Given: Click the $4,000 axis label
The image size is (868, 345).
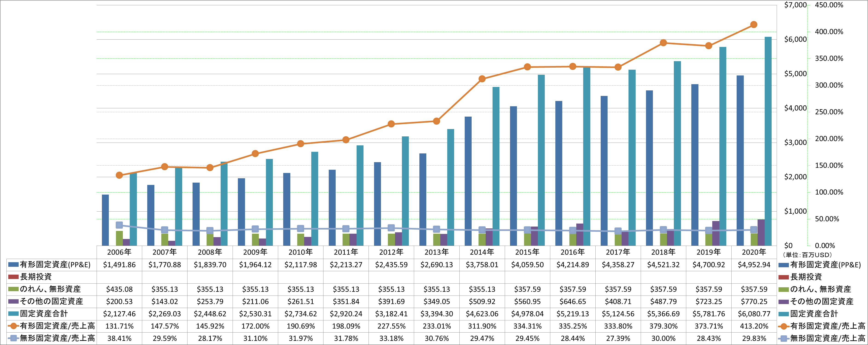Looking at the screenshot, I should 796,108.
